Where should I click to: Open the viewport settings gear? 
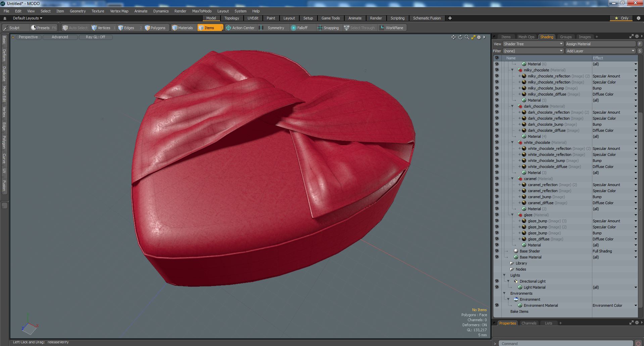click(x=479, y=37)
